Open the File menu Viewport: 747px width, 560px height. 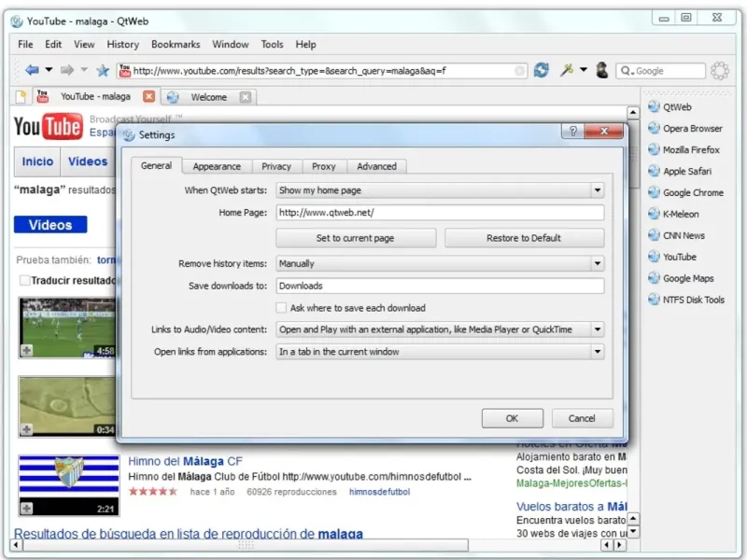coord(25,44)
